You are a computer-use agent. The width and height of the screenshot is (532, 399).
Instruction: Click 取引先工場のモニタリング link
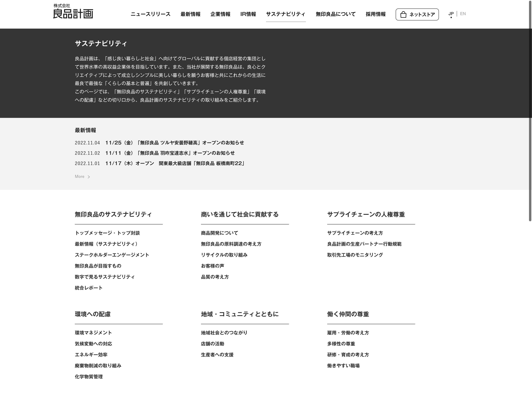coord(355,255)
